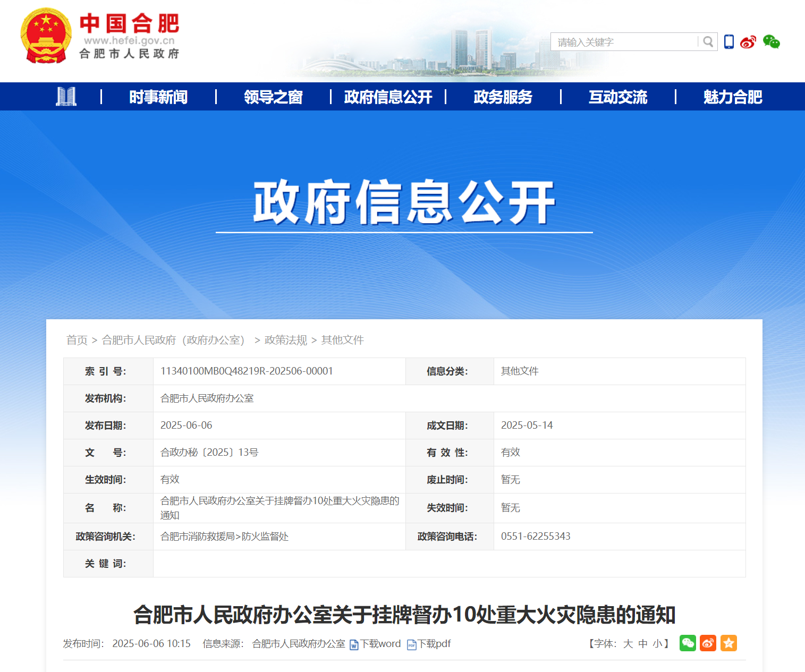Click the pdf document download icon
This screenshot has width=805, height=672.
(x=412, y=644)
